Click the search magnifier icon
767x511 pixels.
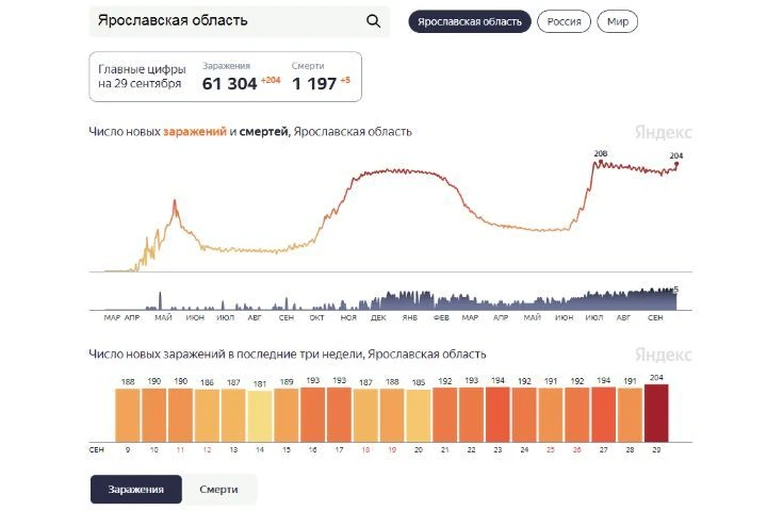373,21
